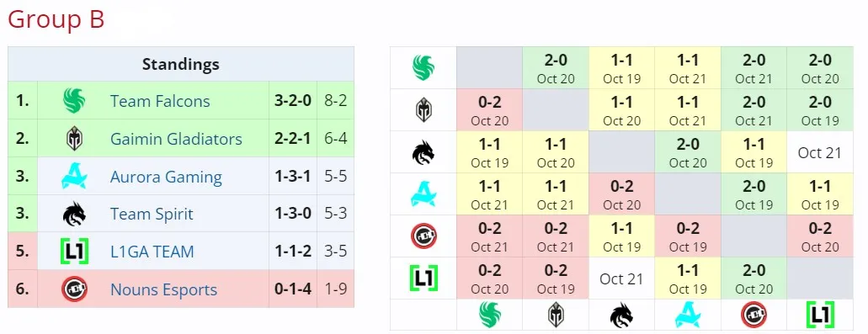868x334 pixels.
Task: Select Falcons logo in crosstable bottom row
Action: pos(489,315)
